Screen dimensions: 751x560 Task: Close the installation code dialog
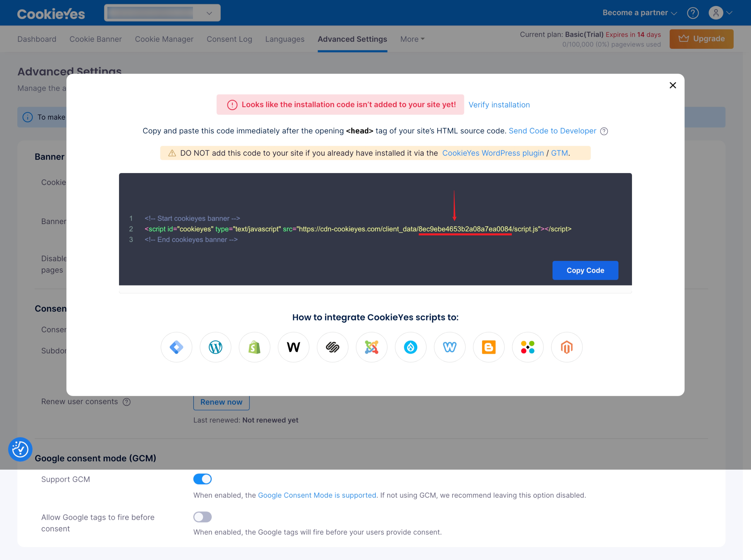(x=672, y=85)
